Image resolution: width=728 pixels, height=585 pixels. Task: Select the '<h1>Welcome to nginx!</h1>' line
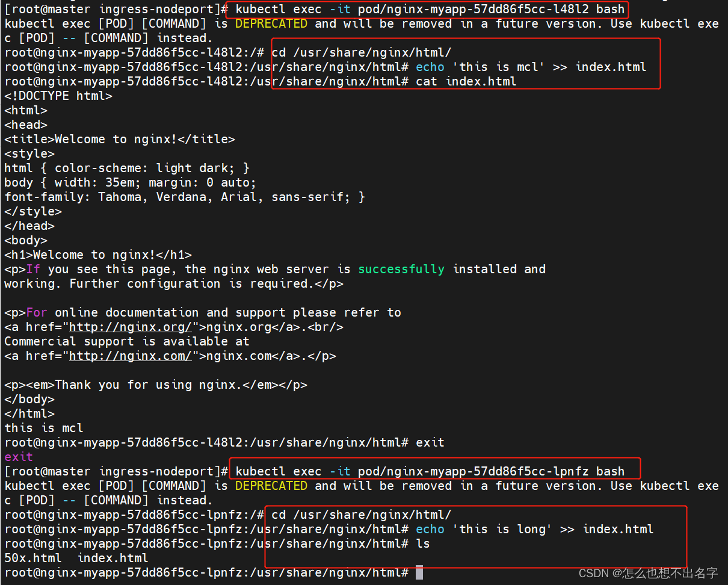point(98,255)
